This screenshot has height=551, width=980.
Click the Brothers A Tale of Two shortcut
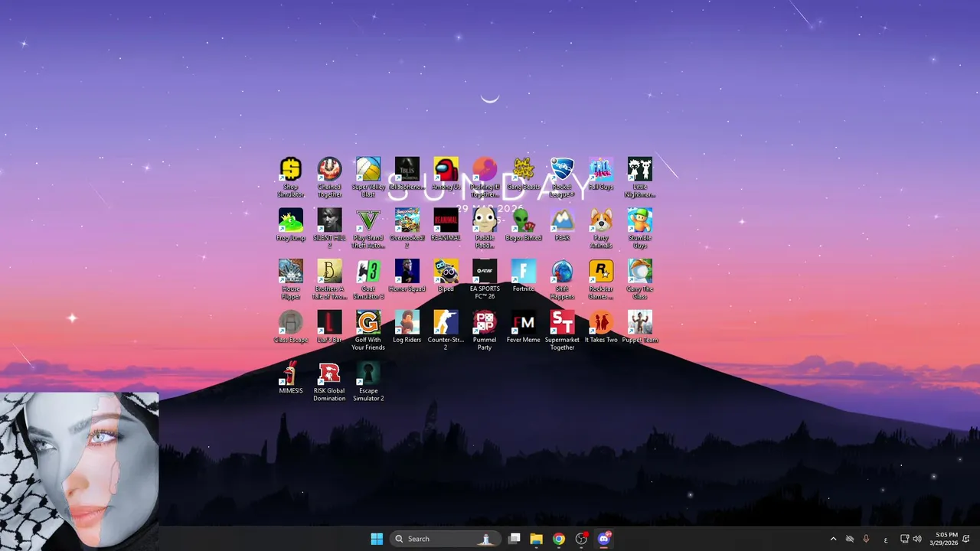pyautogui.click(x=329, y=280)
